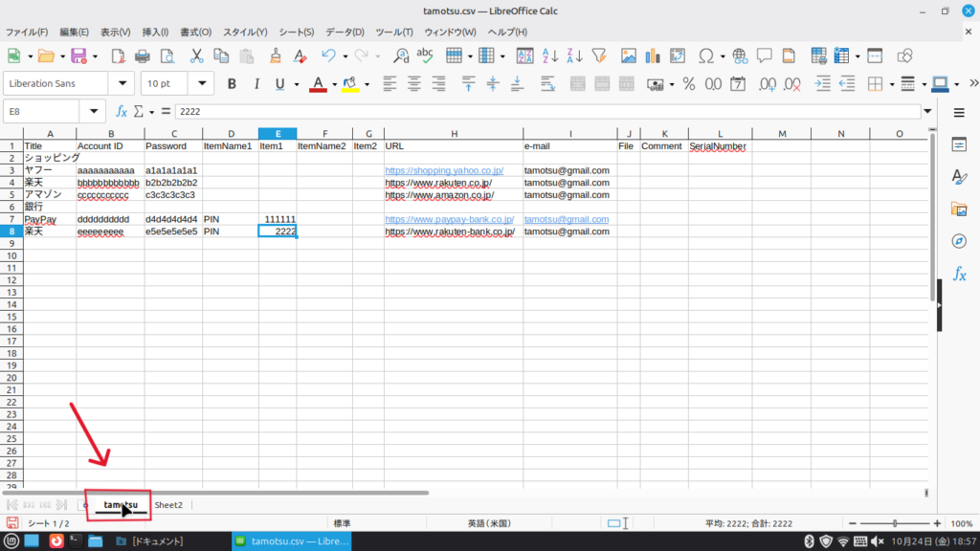The width and height of the screenshot is (980, 551).
Task: Open the Function Wizard fx icon
Action: click(122, 112)
